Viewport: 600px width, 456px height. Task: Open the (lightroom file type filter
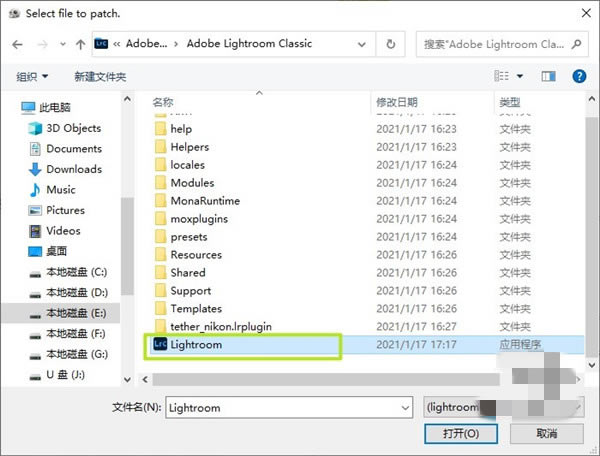[x=503, y=407]
